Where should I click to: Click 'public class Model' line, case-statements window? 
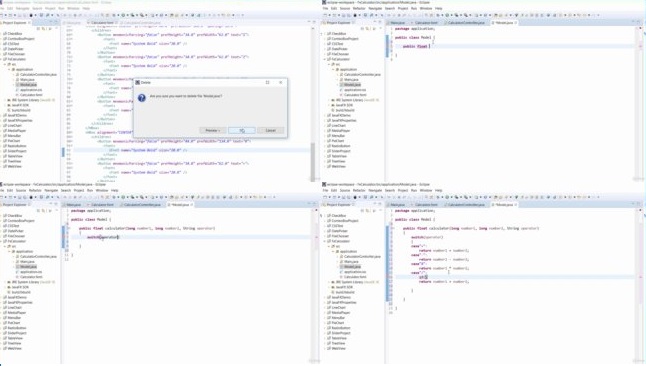[415, 219]
